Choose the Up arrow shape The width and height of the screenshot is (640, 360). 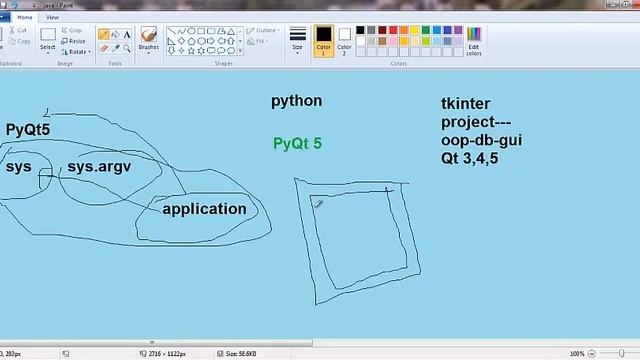click(231, 41)
